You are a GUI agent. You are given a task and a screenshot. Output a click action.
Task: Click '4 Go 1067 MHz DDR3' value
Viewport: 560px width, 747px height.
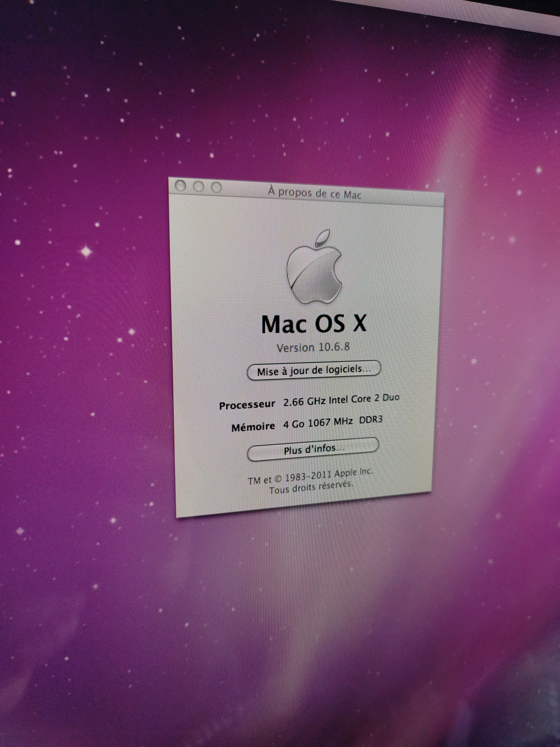pyautogui.click(x=333, y=422)
